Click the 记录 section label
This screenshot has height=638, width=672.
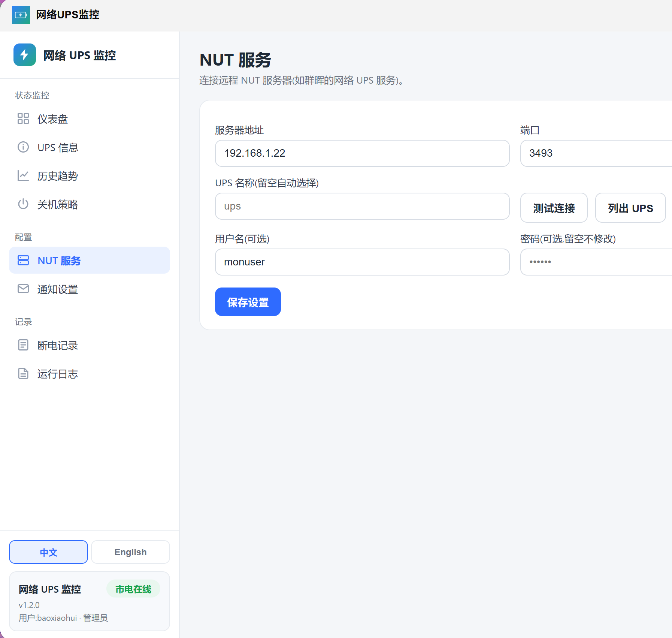[x=23, y=322]
